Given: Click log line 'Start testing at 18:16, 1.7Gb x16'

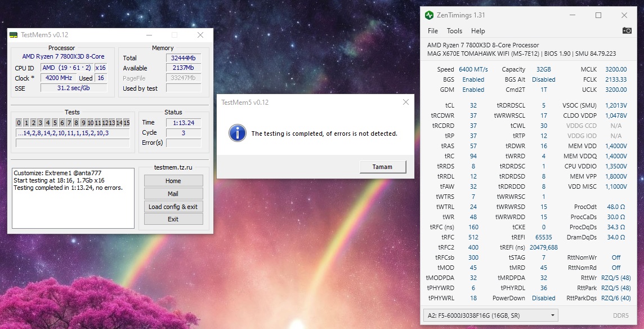Looking at the screenshot, I should 59,180.
